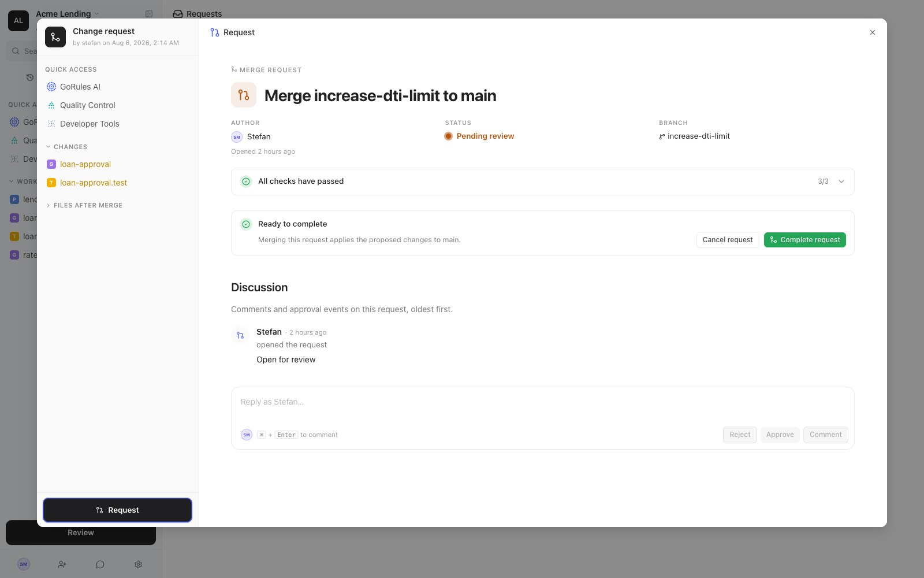Click the Open for review comment text
Screen dimensions: 924x578
click(x=286, y=360)
